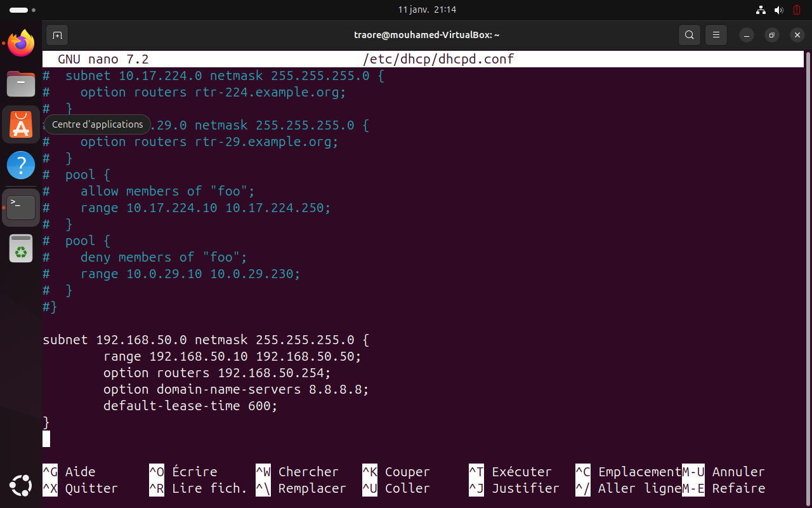Viewport: 812px width, 508px height.
Task: Click the terminal search icon
Action: (689, 35)
